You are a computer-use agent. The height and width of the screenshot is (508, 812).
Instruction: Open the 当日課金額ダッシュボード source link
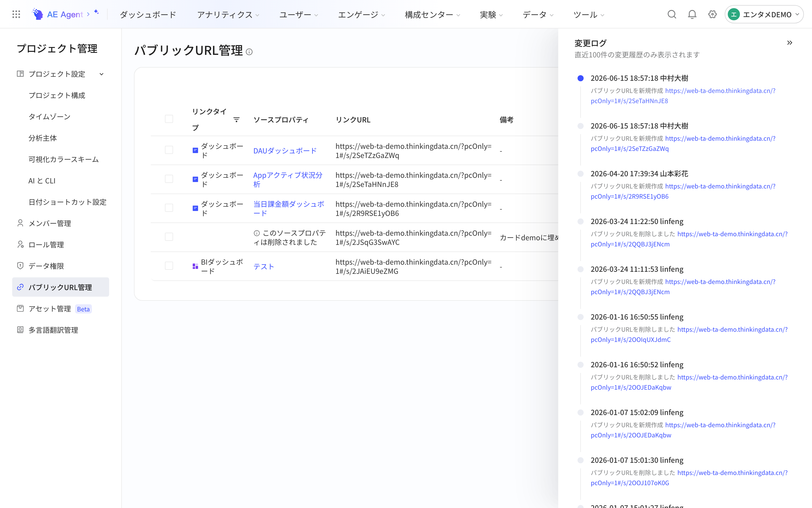[x=289, y=209]
